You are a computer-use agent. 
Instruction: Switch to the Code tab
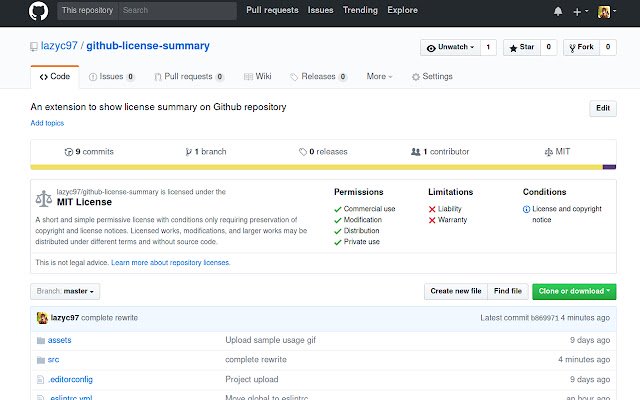pos(55,77)
